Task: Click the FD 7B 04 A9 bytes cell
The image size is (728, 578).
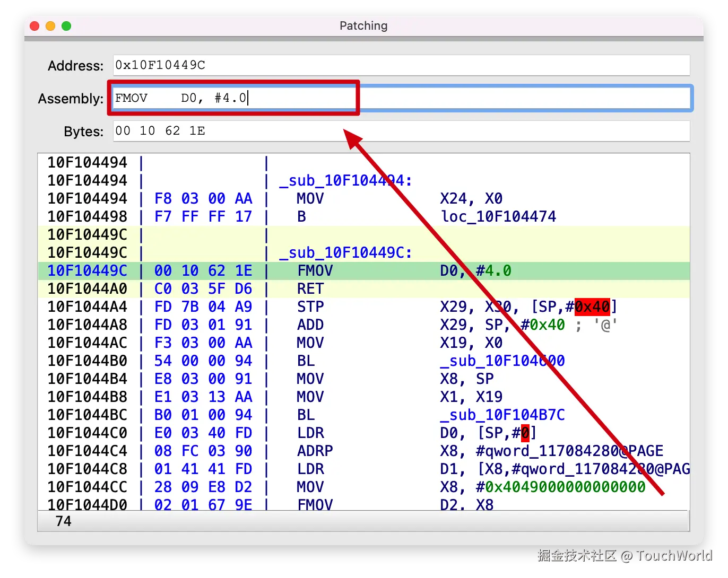Action: pyautogui.click(x=203, y=306)
